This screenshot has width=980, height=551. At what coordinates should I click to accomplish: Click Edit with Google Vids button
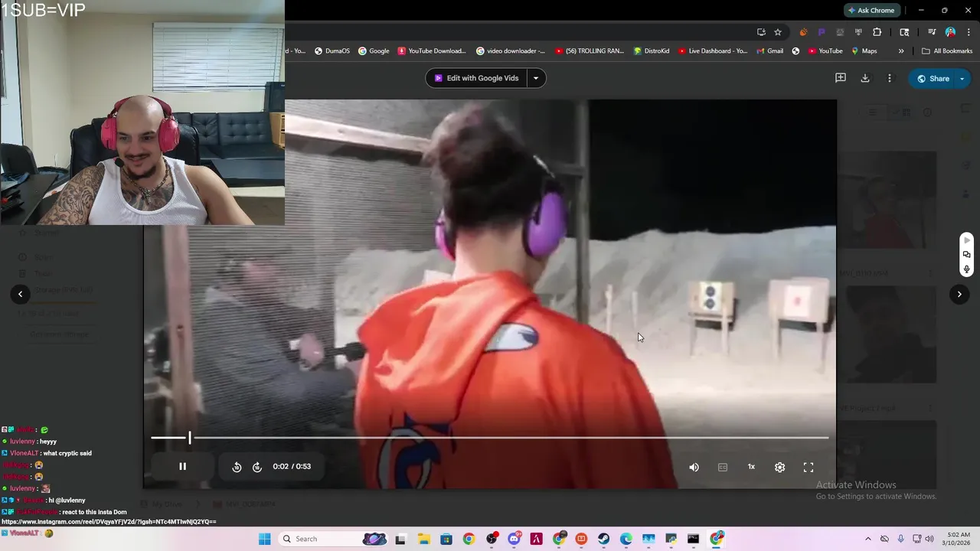pyautogui.click(x=476, y=78)
